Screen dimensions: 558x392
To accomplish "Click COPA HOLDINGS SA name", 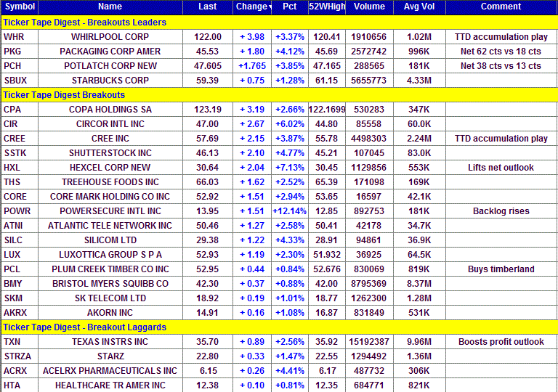I will click(110, 110).
